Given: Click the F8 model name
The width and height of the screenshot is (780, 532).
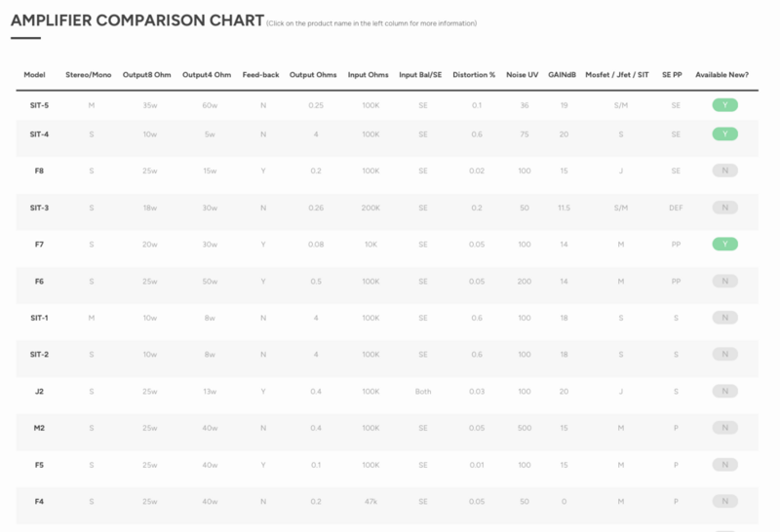Looking at the screenshot, I should pyautogui.click(x=39, y=171).
